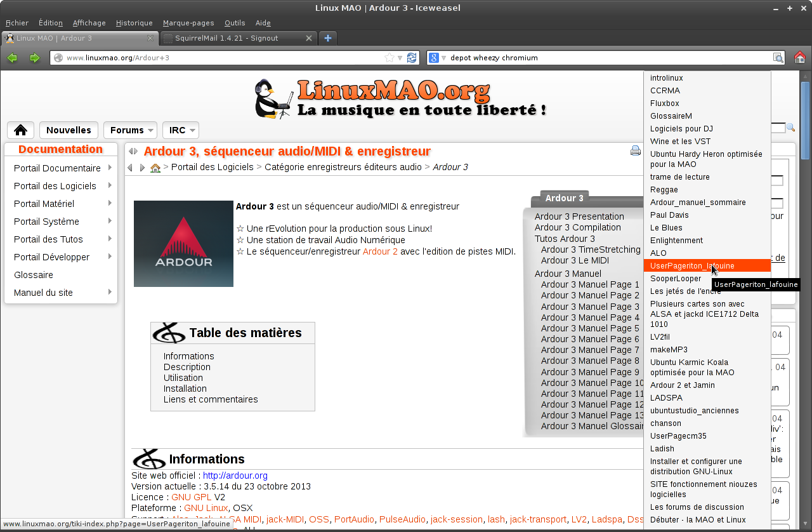
Task: Follow the GNU GPL licence link
Action: 192,497
